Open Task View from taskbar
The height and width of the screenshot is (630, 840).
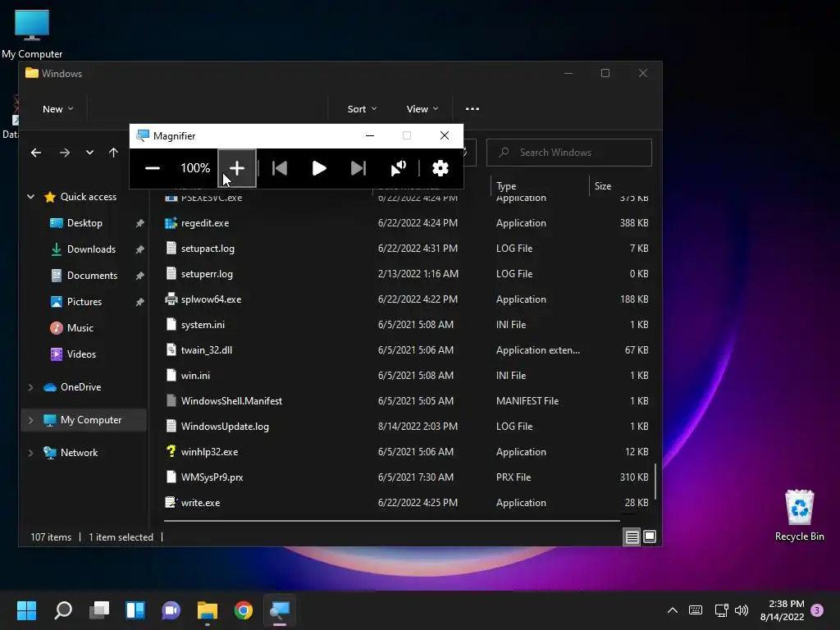click(99, 610)
